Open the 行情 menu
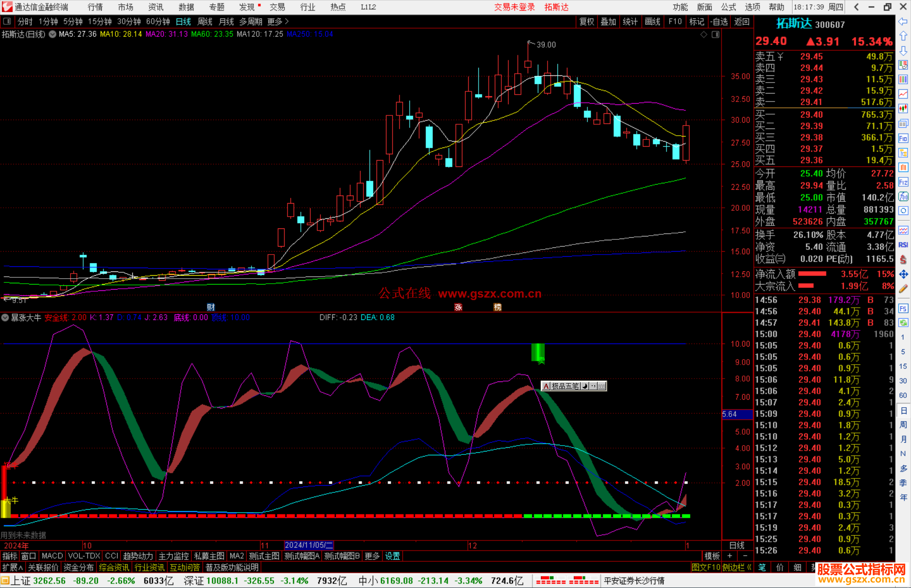 [x=95, y=7]
